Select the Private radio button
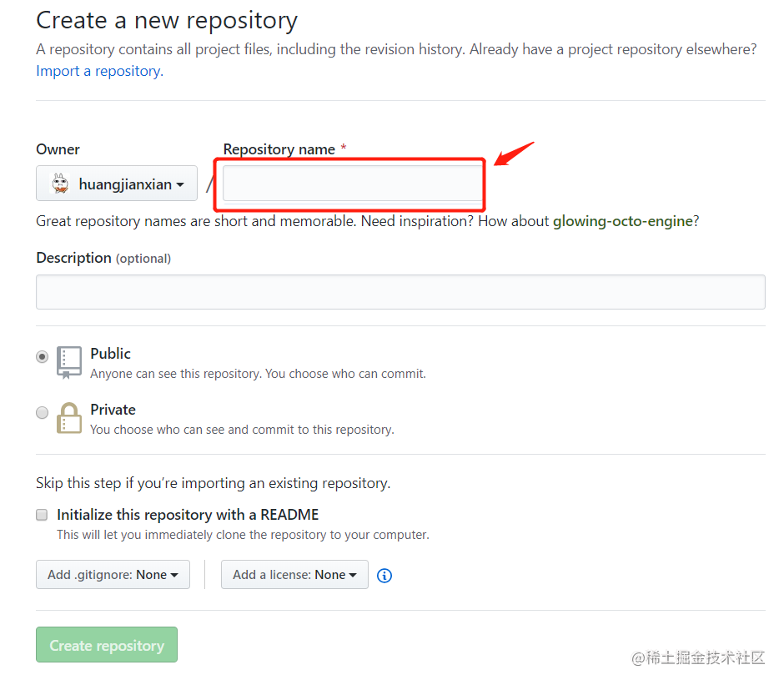 pos(43,412)
